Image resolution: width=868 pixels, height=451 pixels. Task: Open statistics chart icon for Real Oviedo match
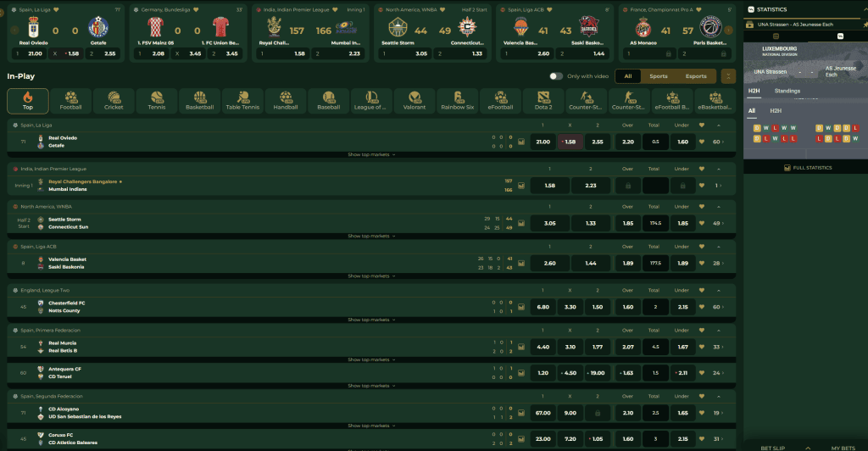(521, 142)
